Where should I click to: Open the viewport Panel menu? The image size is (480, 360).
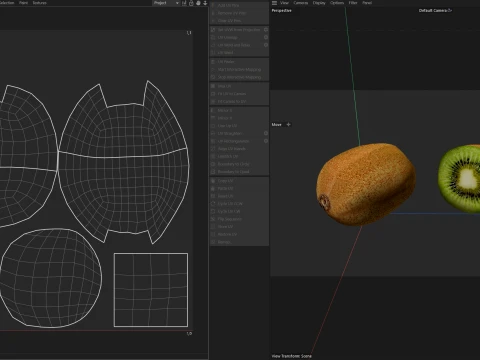pos(367,3)
